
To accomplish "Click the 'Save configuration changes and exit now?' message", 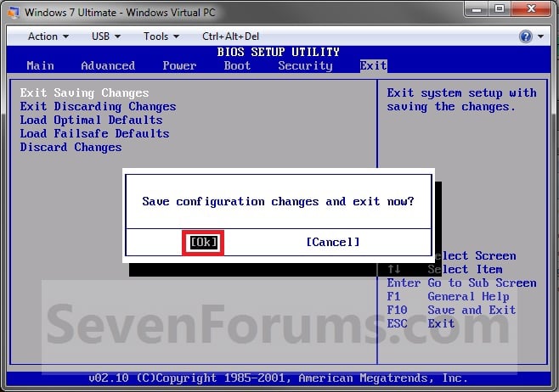I will tap(278, 202).
